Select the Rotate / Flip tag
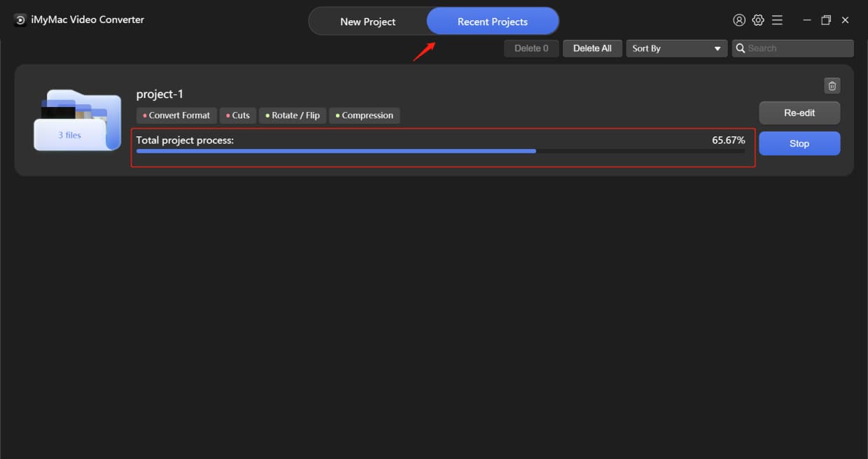868x459 pixels. click(x=292, y=115)
